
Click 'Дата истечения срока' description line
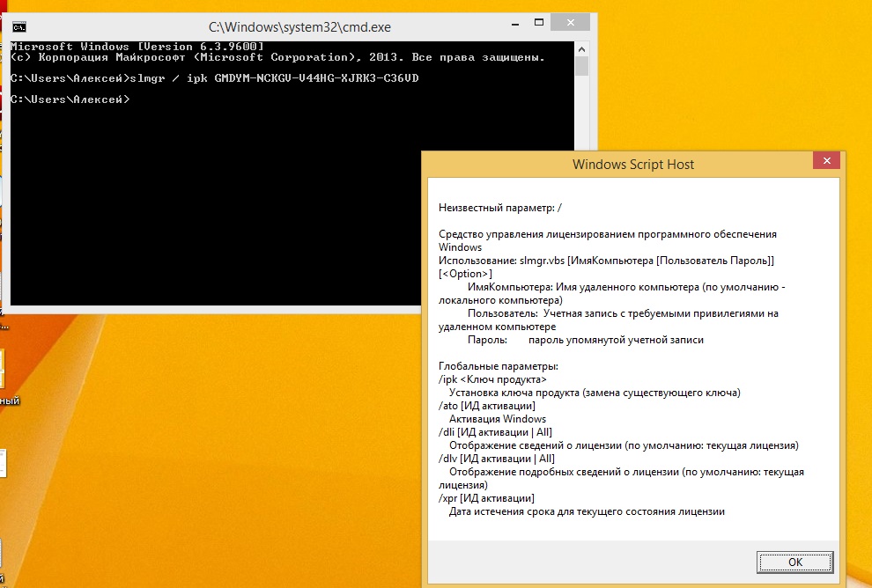pos(587,512)
